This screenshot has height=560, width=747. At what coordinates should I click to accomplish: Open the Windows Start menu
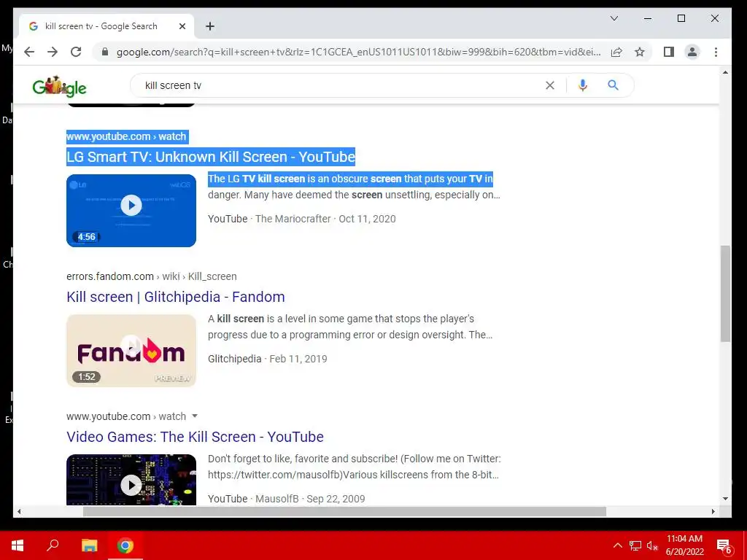[x=18, y=545]
